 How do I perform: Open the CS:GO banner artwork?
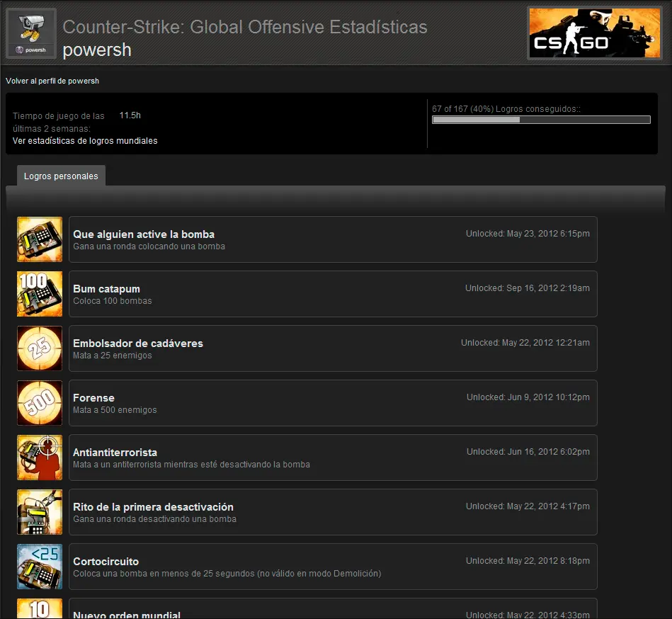pyautogui.click(x=593, y=33)
